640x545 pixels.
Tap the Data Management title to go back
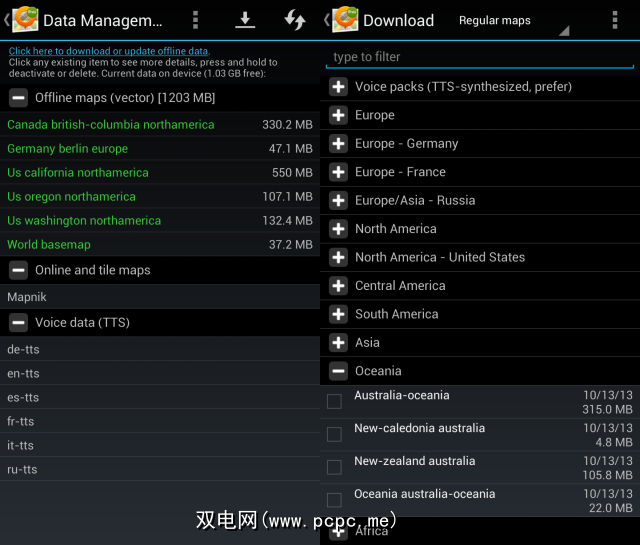point(102,20)
